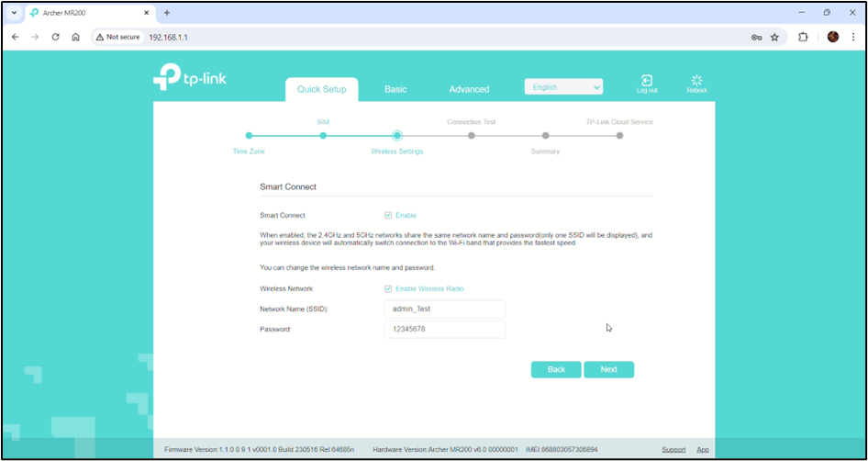Screen dimensions: 868x461
Task: Reload the router page
Action: coord(55,37)
